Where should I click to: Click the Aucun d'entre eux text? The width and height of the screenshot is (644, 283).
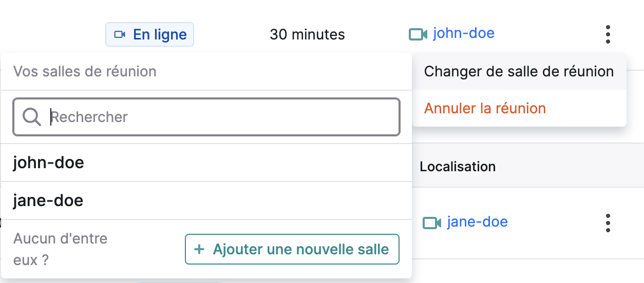60,249
